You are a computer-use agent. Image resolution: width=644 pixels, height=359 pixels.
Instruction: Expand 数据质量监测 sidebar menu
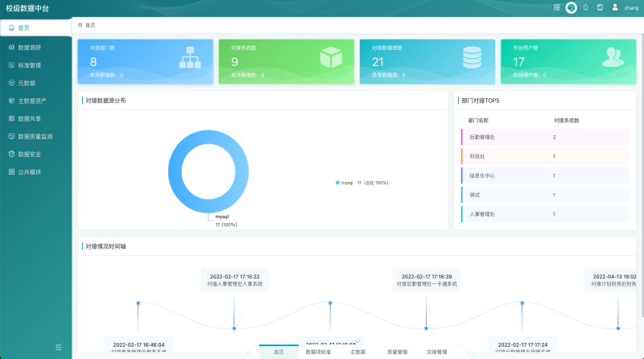(35, 136)
